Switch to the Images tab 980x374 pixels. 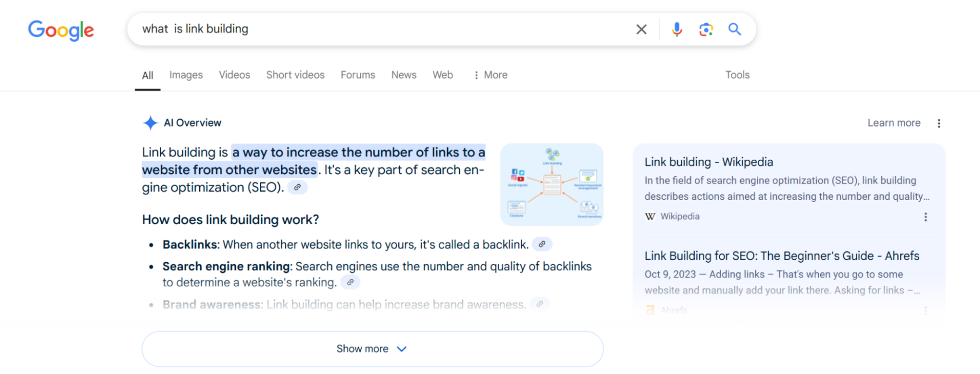(x=186, y=75)
